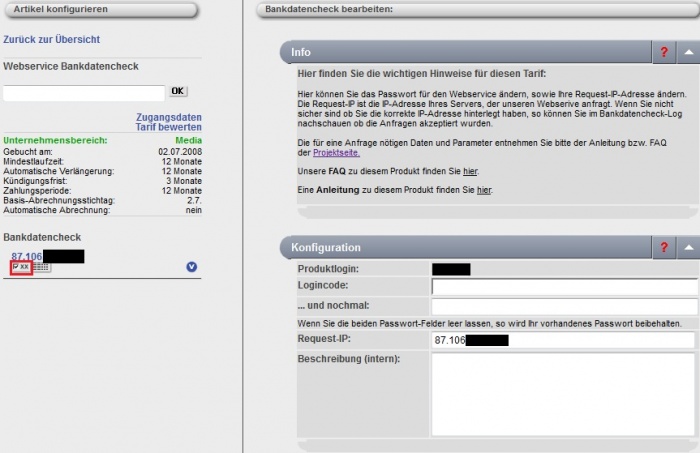Click the password icon under Bankdatencheck
This screenshot has height=453, width=700.
click(20, 268)
